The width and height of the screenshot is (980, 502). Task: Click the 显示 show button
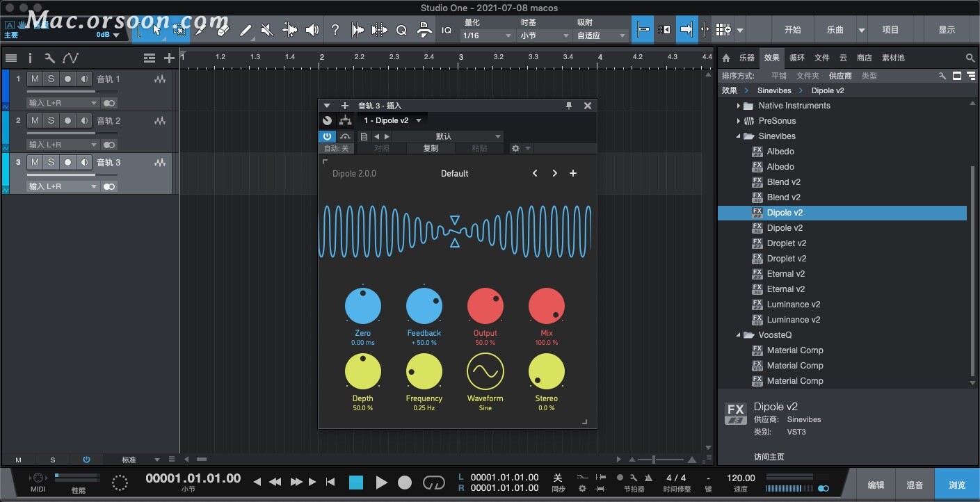click(x=947, y=30)
